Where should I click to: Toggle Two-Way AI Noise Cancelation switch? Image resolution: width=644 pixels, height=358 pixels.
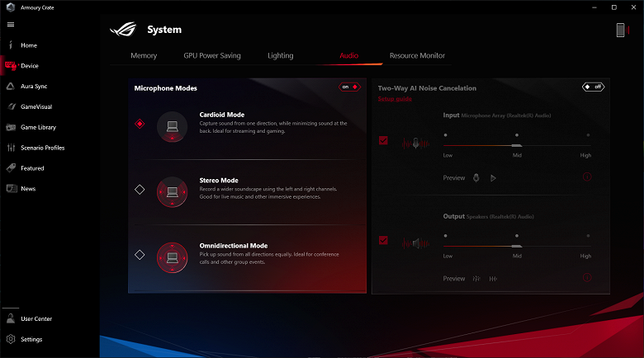point(593,87)
